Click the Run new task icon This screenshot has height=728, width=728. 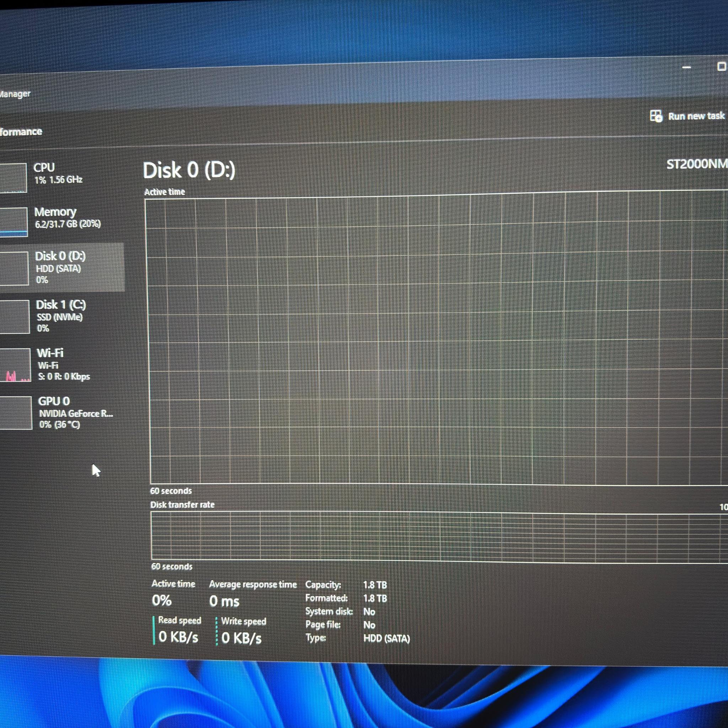[656, 116]
